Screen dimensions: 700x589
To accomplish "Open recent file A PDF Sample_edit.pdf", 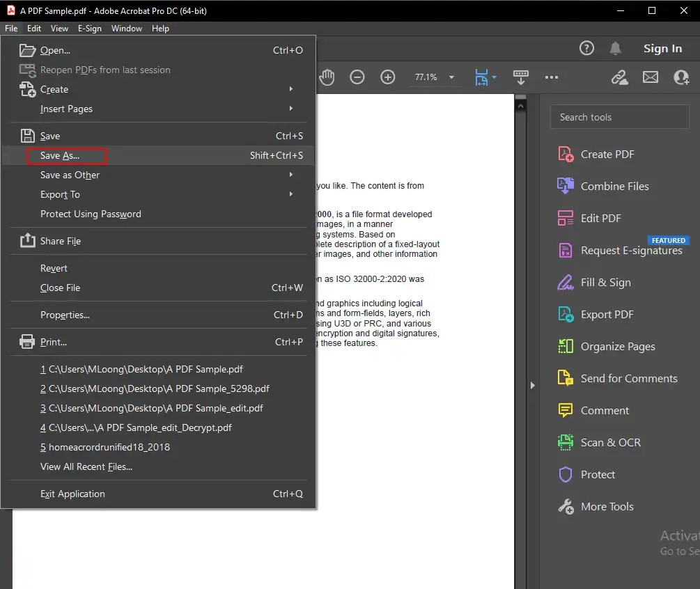I will click(159, 408).
